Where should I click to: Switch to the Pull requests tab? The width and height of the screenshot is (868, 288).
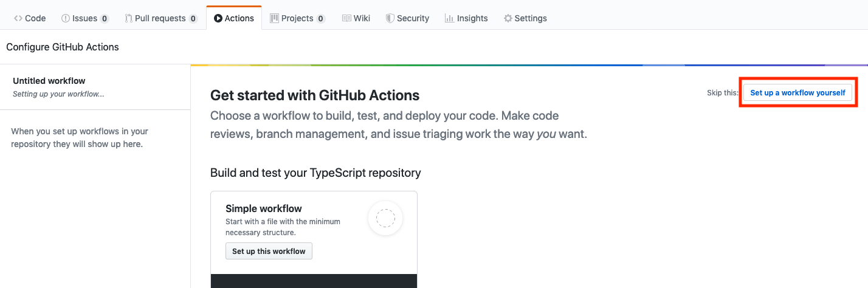click(161, 18)
